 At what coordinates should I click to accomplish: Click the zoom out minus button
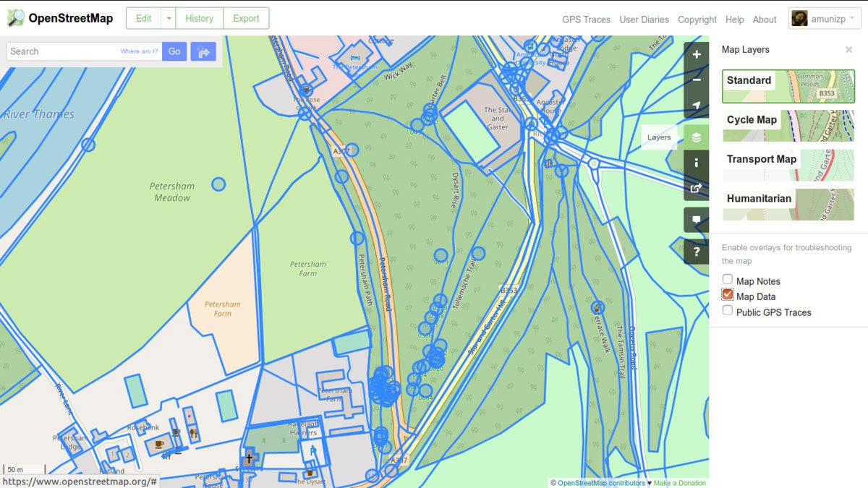tap(697, 80)
